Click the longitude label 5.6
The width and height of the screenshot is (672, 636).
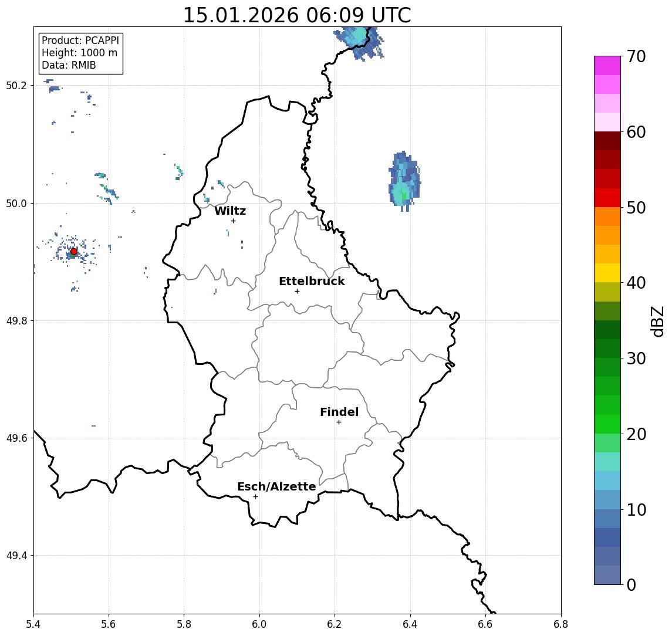tap(109, 624)
